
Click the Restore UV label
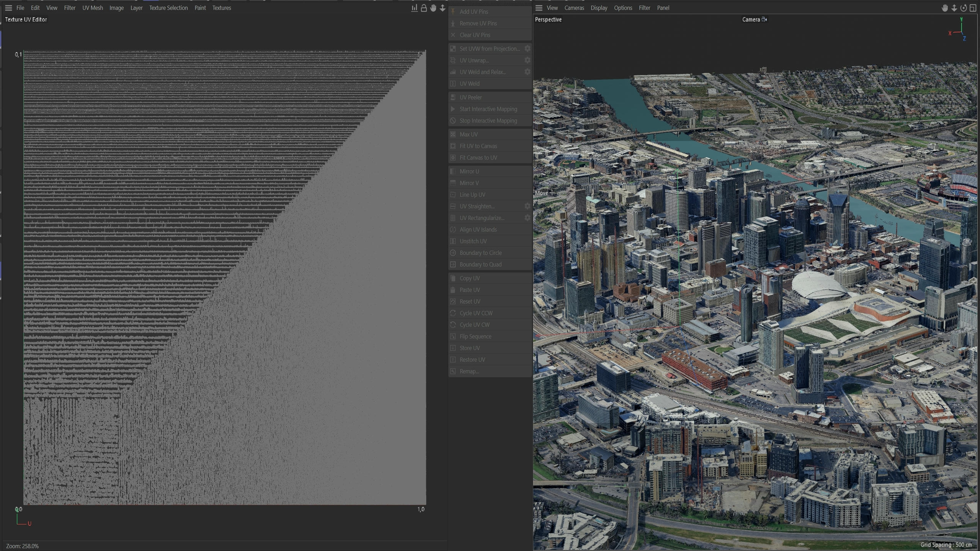pyautogui.click(x=472, y=360)
